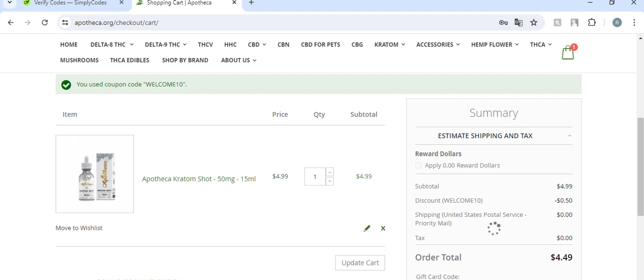This screenshot has width=644, height=280.
Task: Open the CBN menu item
Action: pyautogui.click(x=283, y=45)
